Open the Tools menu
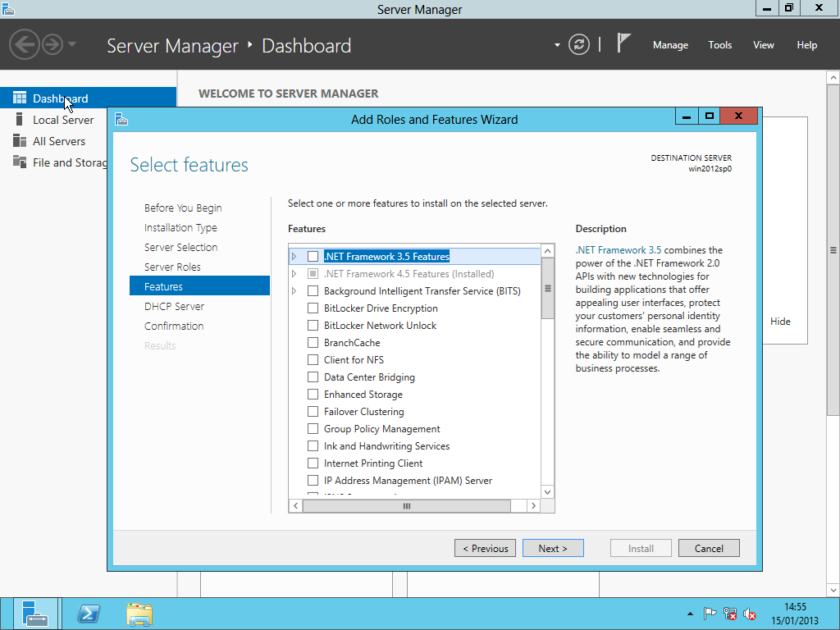This screenshot has height=630, width=840. click(x=719, y=45)
